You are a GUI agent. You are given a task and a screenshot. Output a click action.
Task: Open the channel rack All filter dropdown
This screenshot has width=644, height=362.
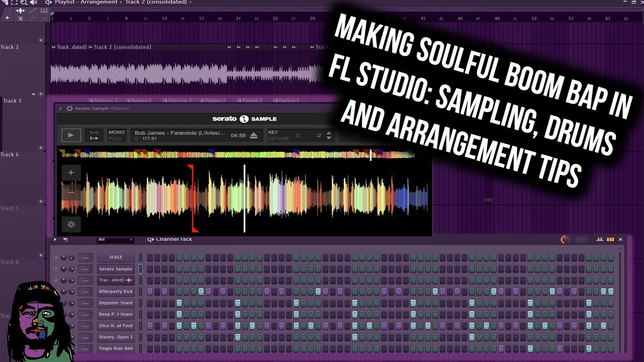coord(116,240)
